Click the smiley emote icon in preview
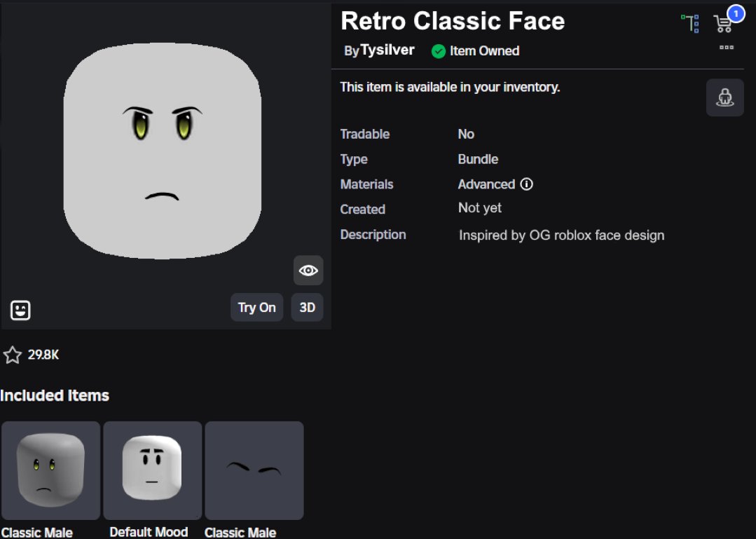Viewport: 756px width, 539px height. (x=20, y=310)
